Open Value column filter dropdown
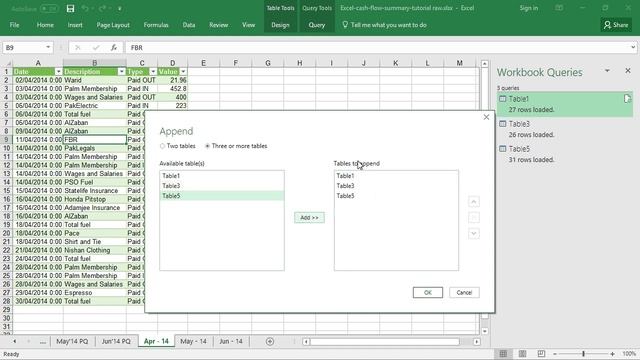Image resolution: width=640 pixels, height=360 pixels. pyautogui.click(x=183, y=72)
